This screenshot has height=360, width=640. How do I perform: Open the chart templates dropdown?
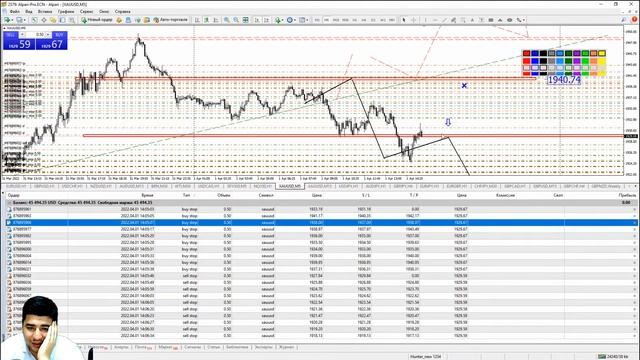click(303, 20)
